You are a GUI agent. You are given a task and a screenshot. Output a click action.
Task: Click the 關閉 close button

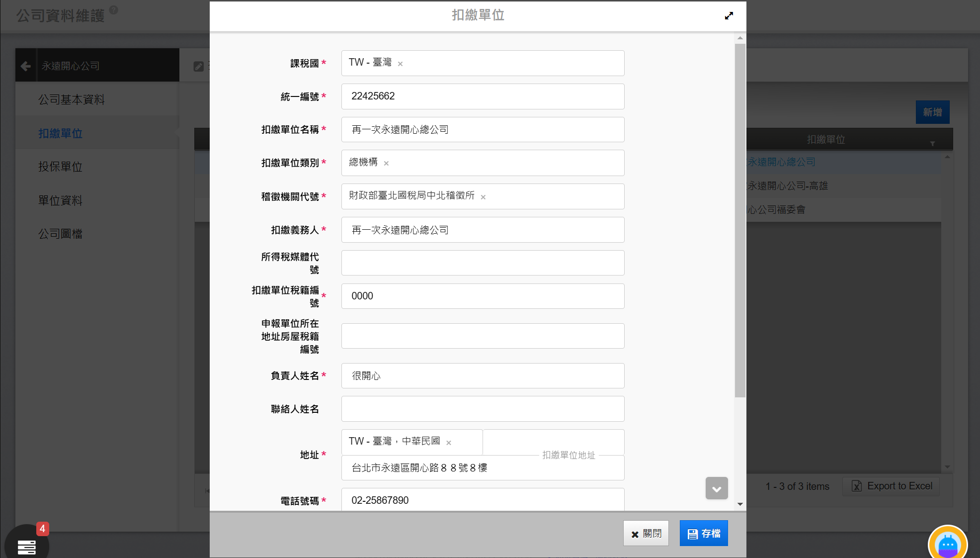[646, 533]
